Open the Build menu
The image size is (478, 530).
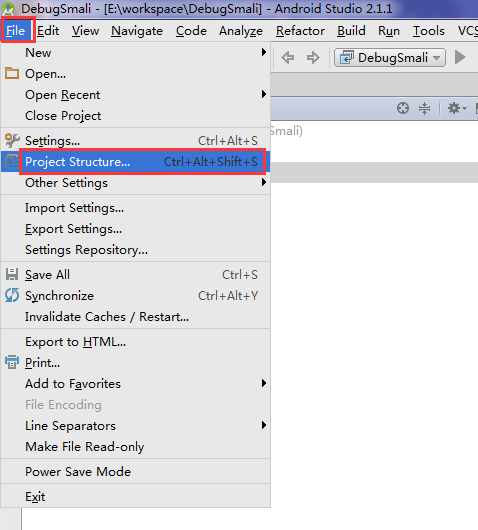[x=351, y=31]
